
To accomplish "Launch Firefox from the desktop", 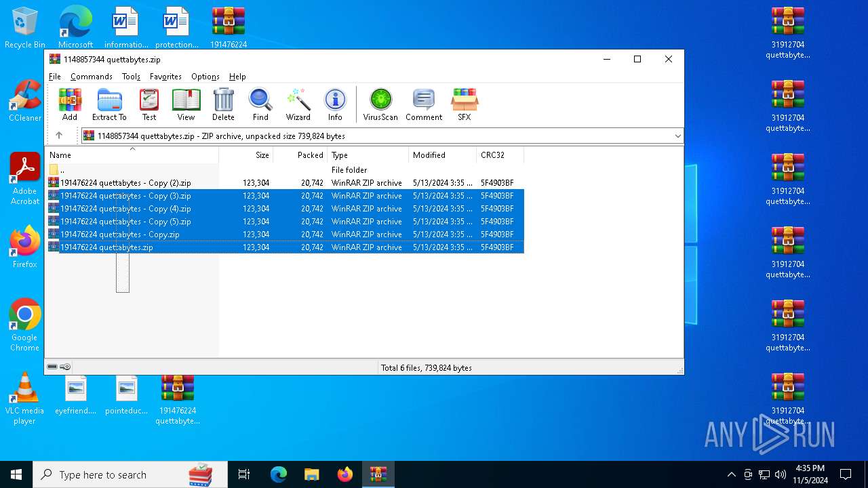I will coord(24,247).
